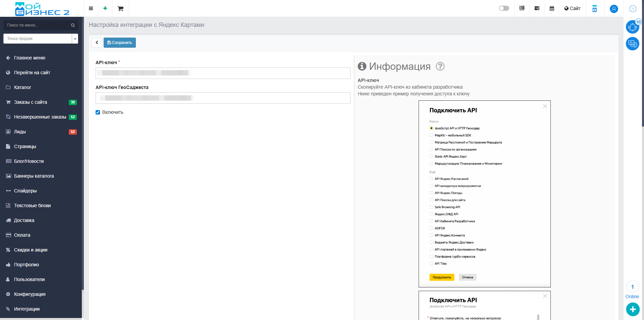Screen dimensions: 644x320
Task: Uncheck the Включить checkbox
Action: click(x=98, y=112)
